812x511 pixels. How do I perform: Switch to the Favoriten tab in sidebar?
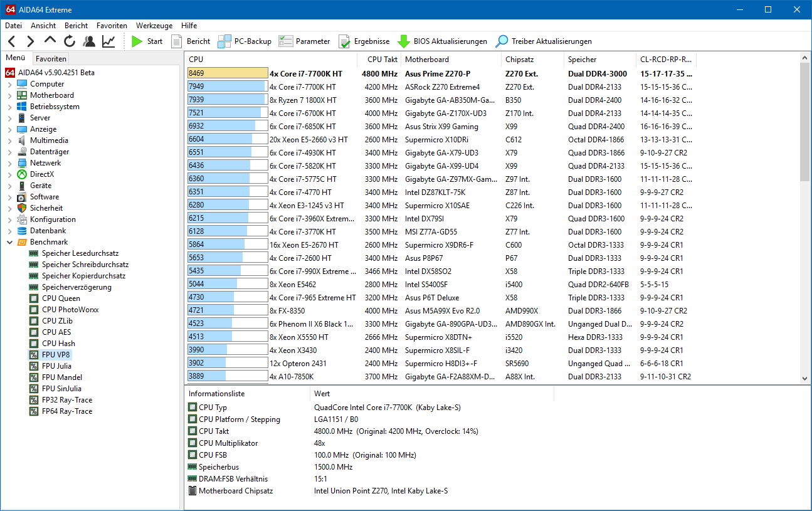pos(51,58)
